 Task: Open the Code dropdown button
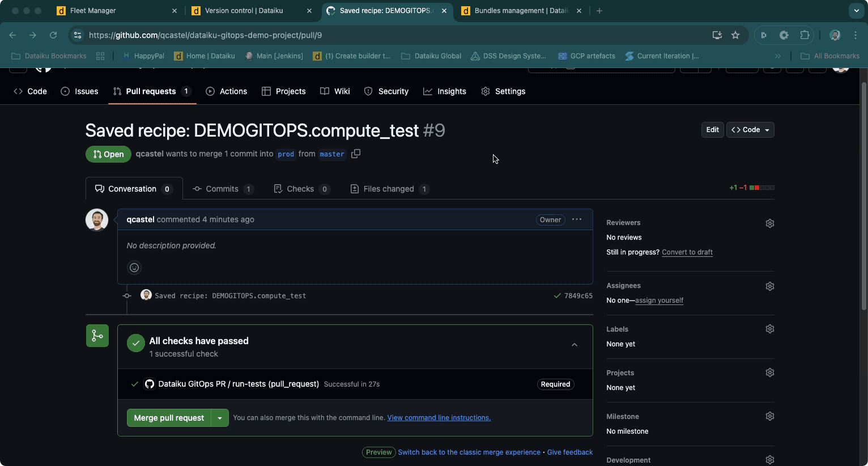pyautogui.click(x=750, y=130)
